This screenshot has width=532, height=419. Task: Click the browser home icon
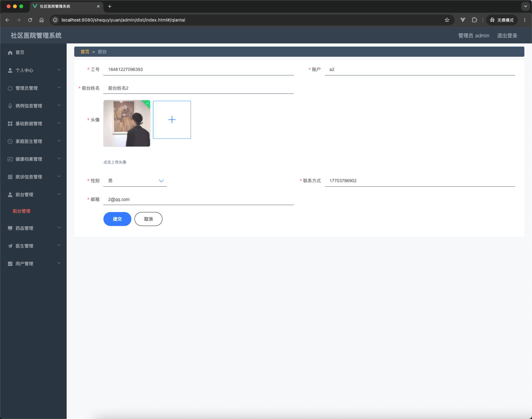42,20
